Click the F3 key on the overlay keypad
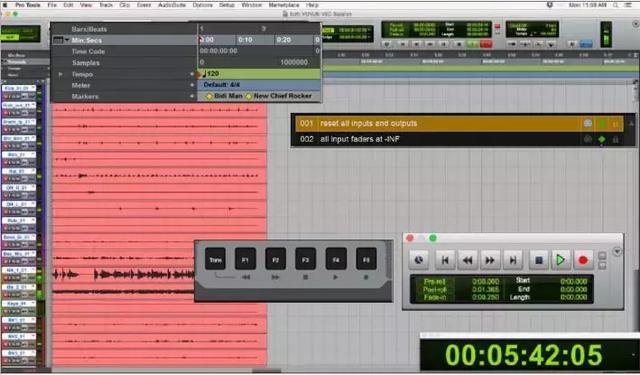Image resolution: width=640 pixels, height=375 pixels. (306, 259)
